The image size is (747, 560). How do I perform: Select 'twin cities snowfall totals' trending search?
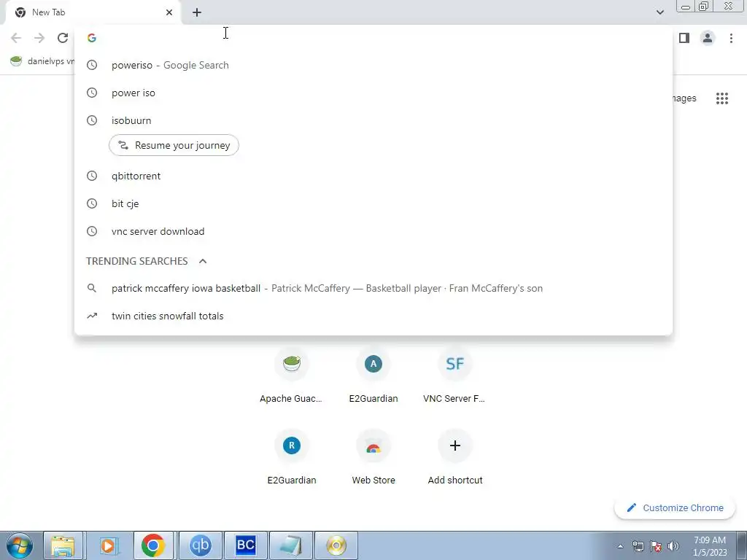click(373, 316)
